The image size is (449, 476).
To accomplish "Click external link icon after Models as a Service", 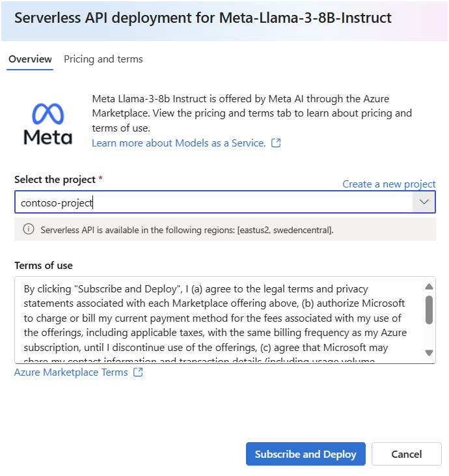I will tap(276, 143).
